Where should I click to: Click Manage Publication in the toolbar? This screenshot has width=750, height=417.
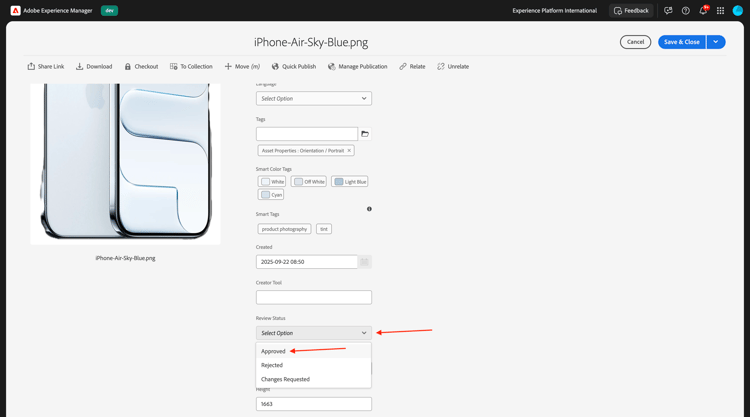(x=357, y=66)
